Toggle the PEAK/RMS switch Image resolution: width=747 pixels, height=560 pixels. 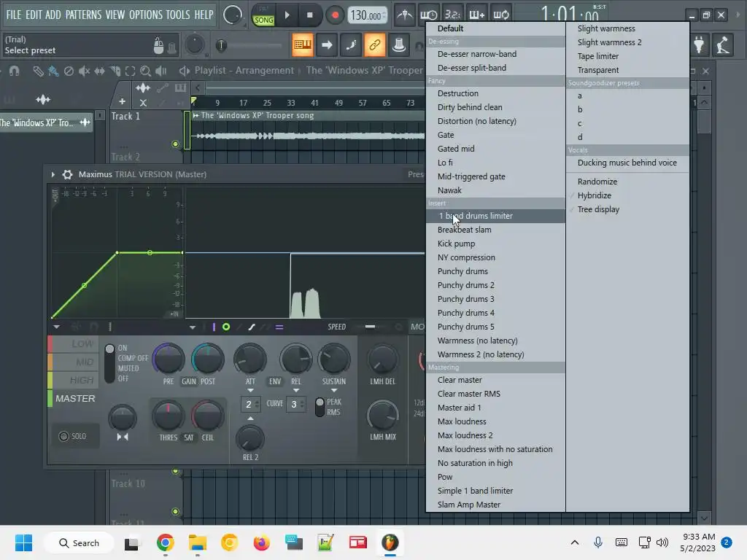click(x=320, y=407)
